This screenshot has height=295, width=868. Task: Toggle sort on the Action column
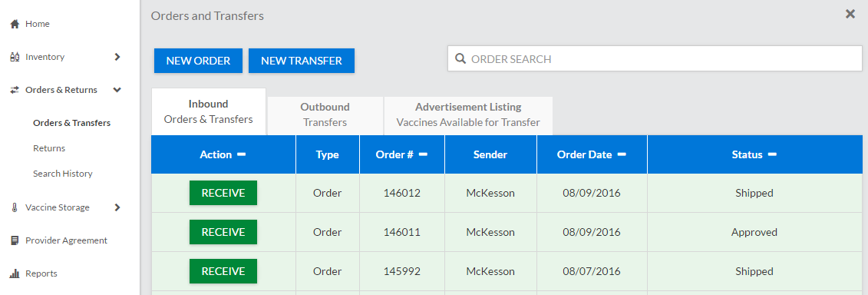(x=241, y=154)
